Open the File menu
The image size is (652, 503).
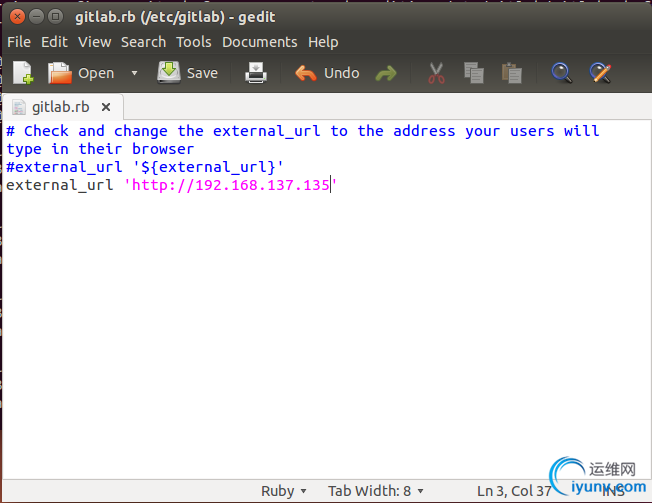pos(19,42)
